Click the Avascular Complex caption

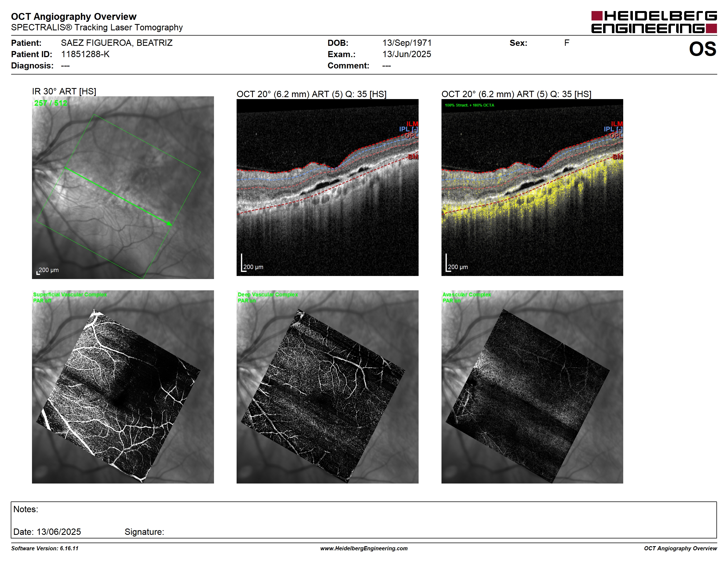click(x=466, y=294)
